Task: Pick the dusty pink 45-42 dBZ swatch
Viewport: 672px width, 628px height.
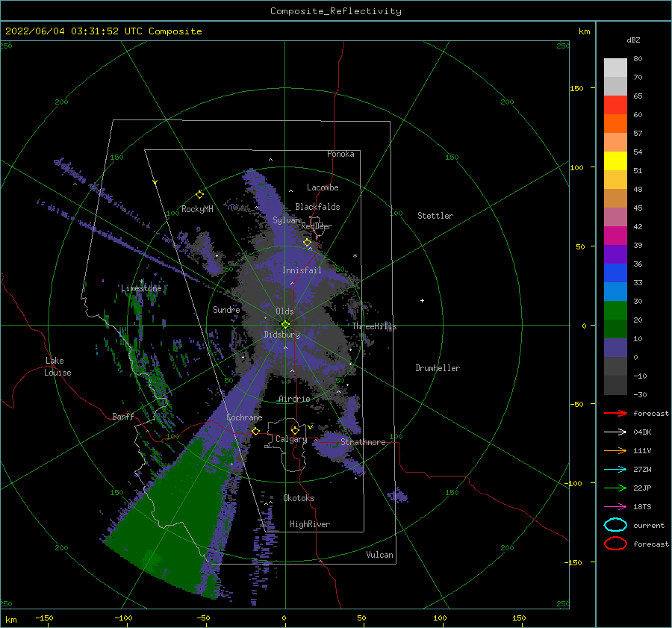Action: tap(615, 217)
